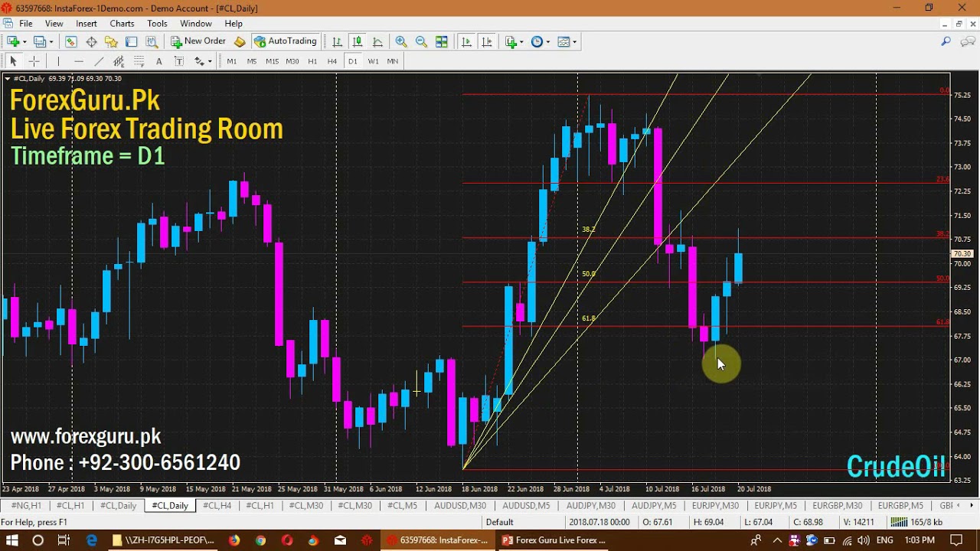This screenshot has height=551, width=980.
Task: Expand the Arrows dropdown arrow
Action: click(x=210, y=61)
